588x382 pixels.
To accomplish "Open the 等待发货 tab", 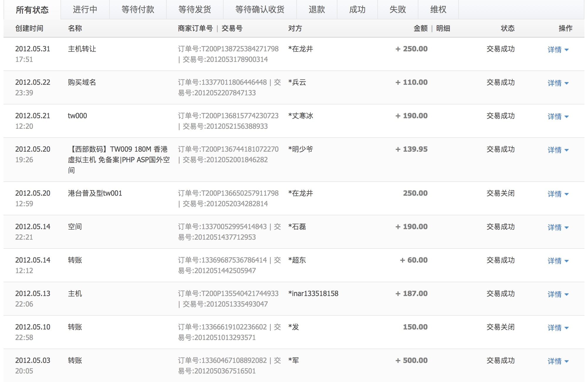I will (x=195, y=10).
